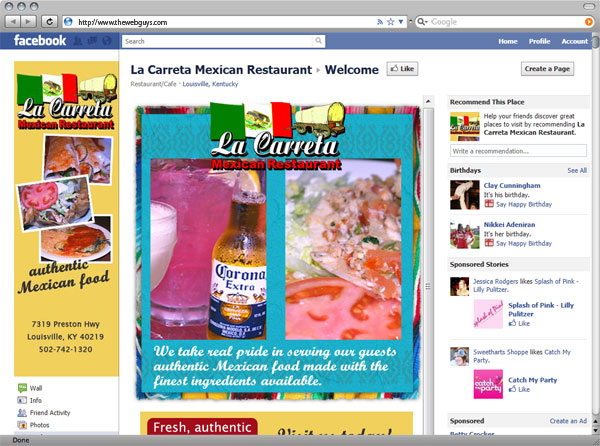Image resolution: width=600 pixels, height=446 pixels.
Task: Click Sweetharts Shoppe avatar image
Action: [x=460, y=356]
